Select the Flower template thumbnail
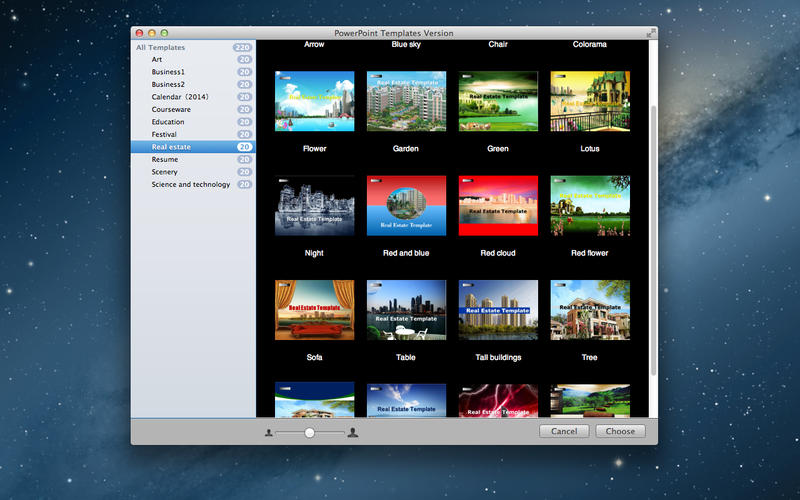The width and height of the screenshot is (800, 500). 314,101
